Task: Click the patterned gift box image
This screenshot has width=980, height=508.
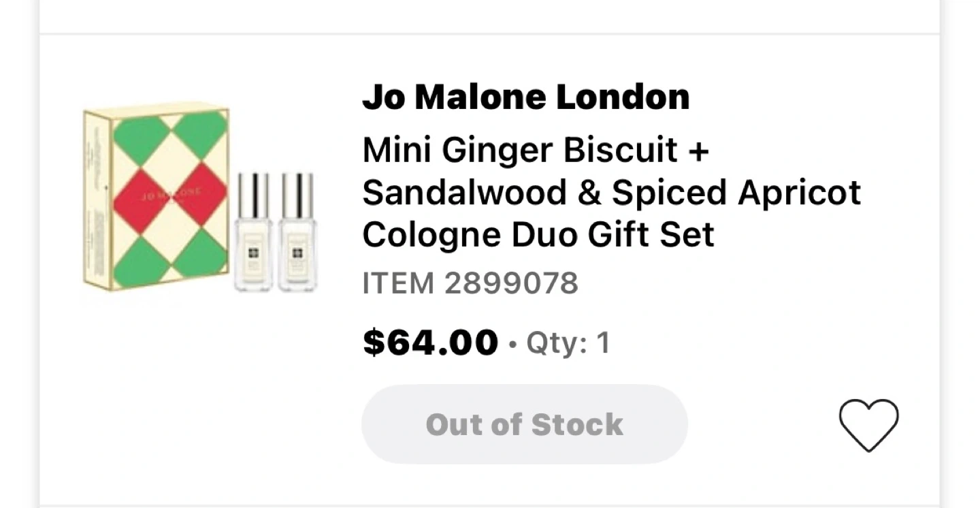Action: point(158,196)
